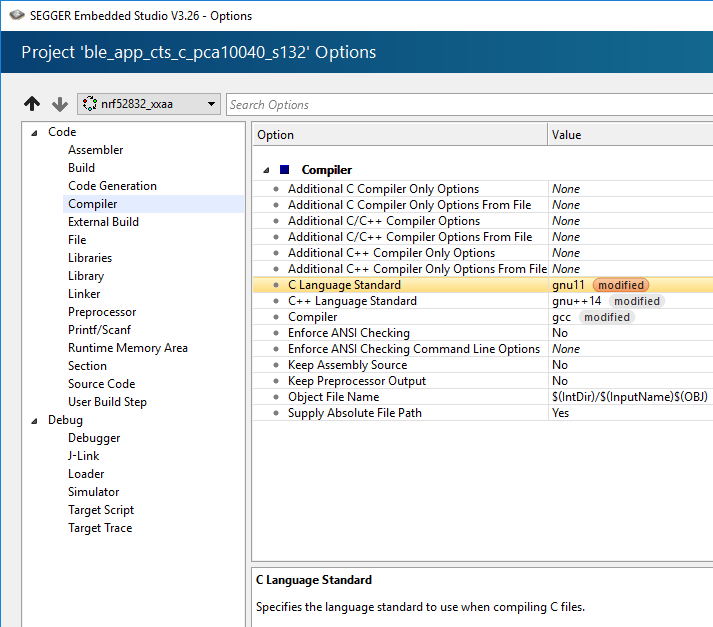Open the nrf52832_xxaa configuration dropdown

[149, 104]
